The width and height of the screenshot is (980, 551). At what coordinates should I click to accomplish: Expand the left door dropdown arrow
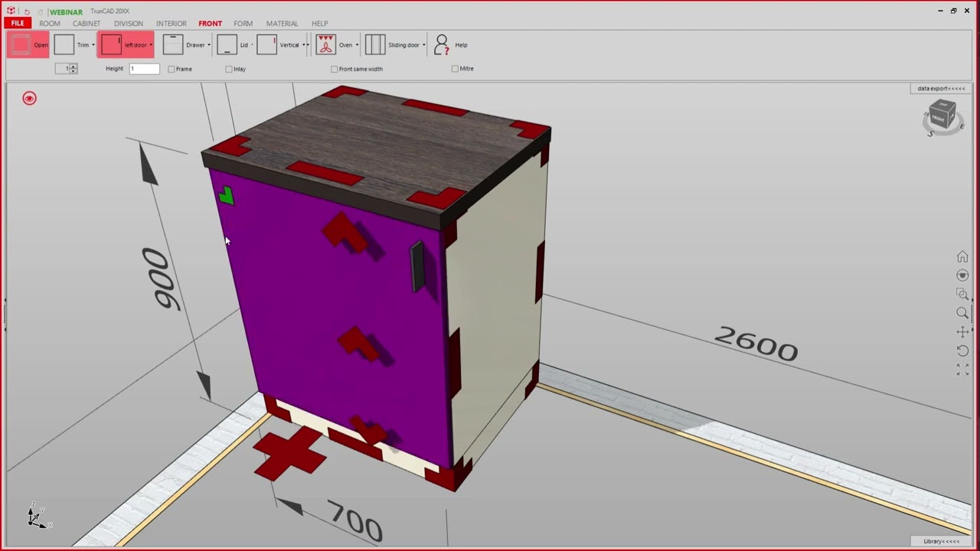(x=151, y=45)
